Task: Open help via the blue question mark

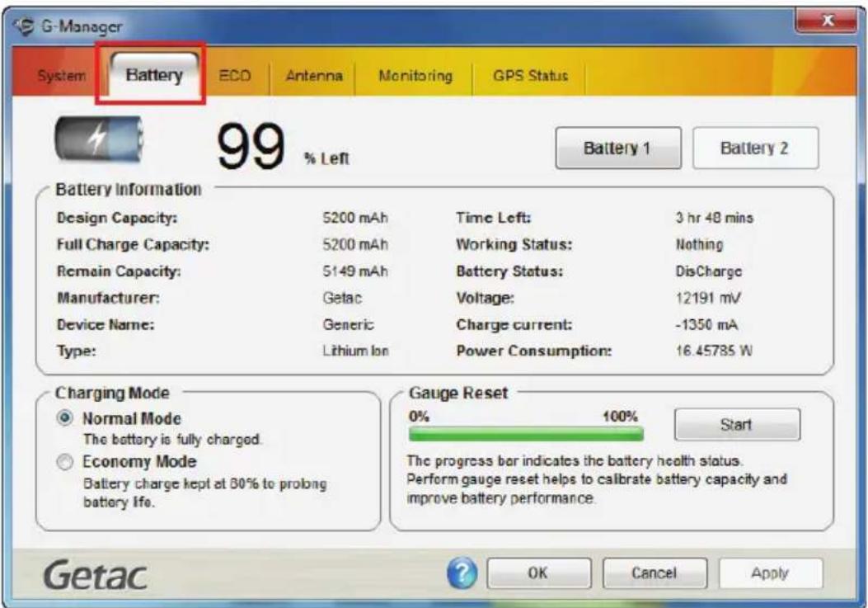Action: pyautogui.click(x=462, y=573)
